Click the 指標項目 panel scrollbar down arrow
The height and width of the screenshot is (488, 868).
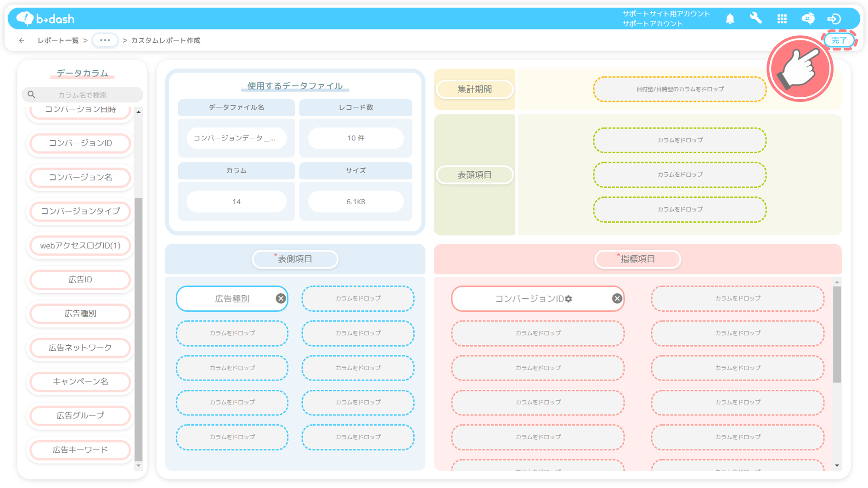pos(837,466)
